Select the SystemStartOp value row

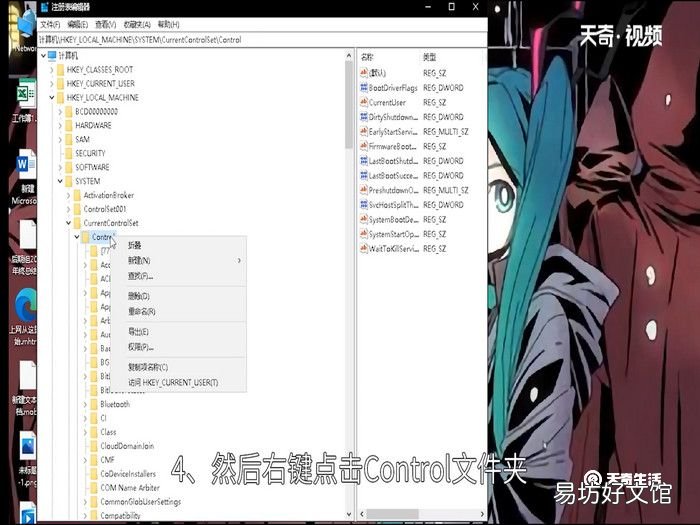(x=403, y=234)
